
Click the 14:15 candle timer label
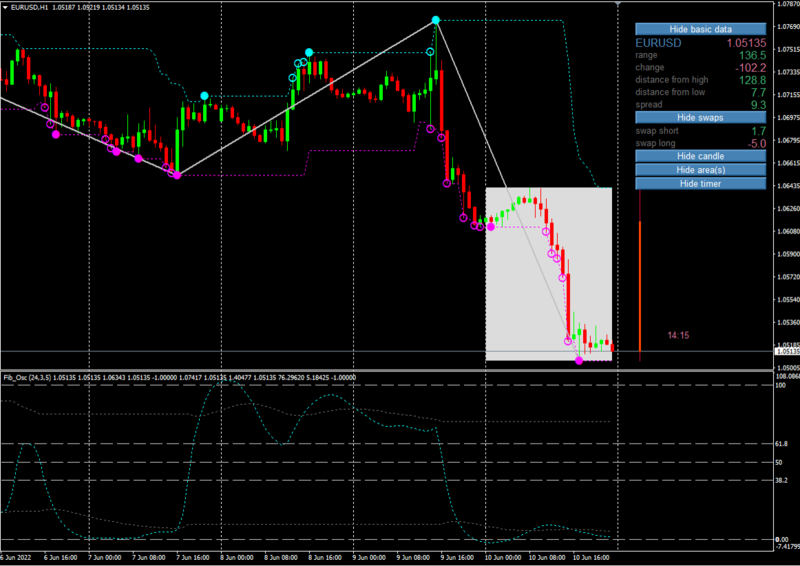pos(678,335)
